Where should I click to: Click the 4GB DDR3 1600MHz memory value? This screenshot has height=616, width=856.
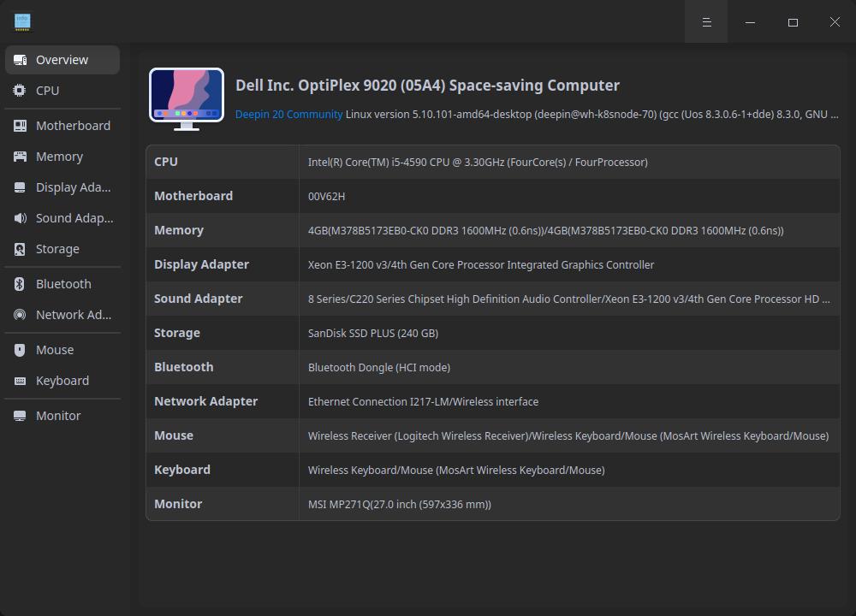(x=546, y=231)
